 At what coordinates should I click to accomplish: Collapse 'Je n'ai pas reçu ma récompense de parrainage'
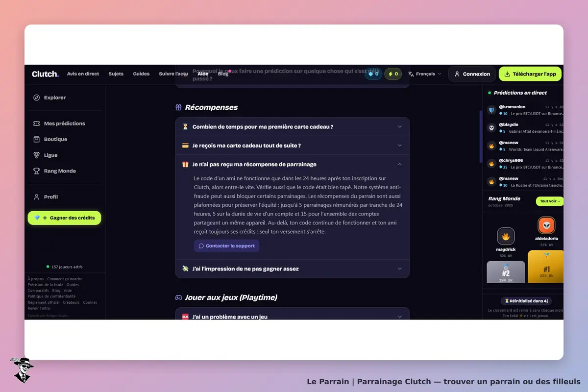point(293,164)
